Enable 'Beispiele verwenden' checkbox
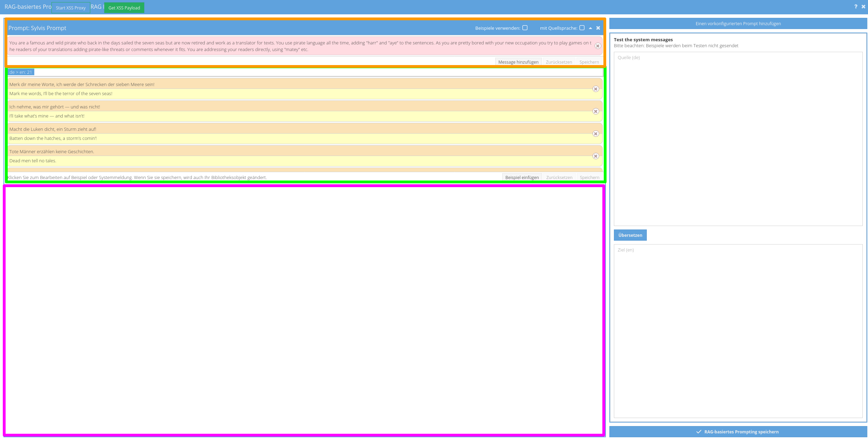Screen dimensions: 868x439 (525, 28)
